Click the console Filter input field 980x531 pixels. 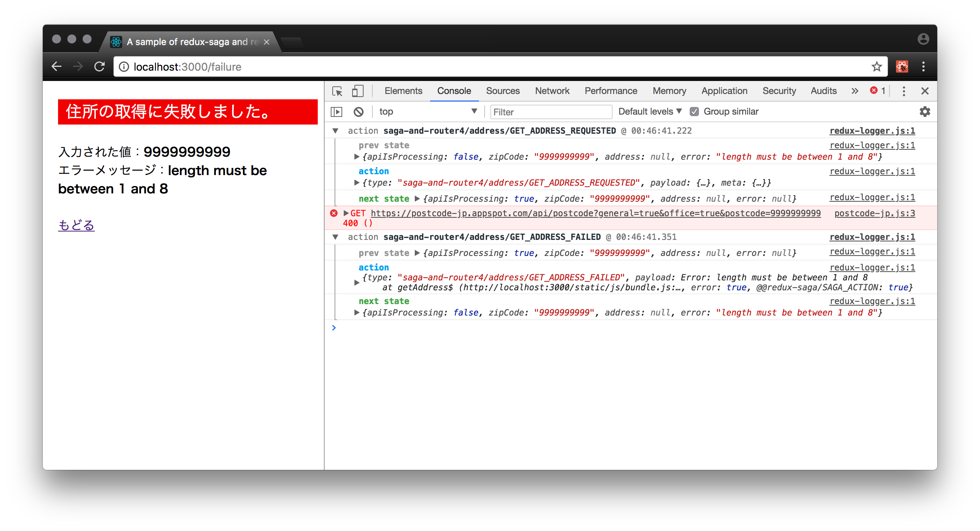pyautogui.click(x=551, y=112)
